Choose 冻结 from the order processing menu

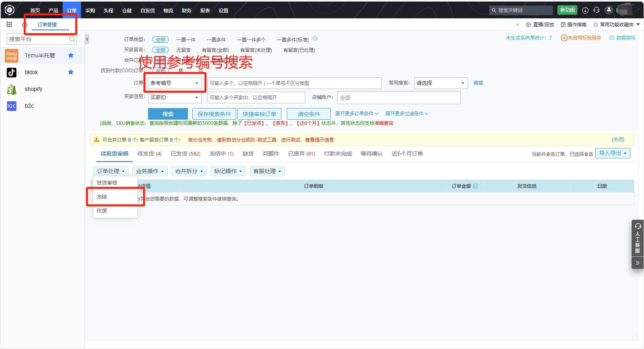[102, 197]
